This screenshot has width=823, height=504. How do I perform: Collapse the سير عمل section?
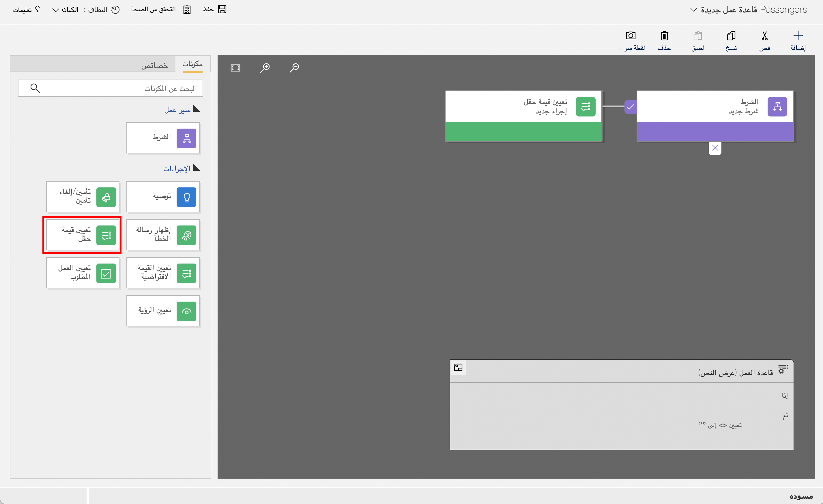pyautogui.click(x=197, y=109)
